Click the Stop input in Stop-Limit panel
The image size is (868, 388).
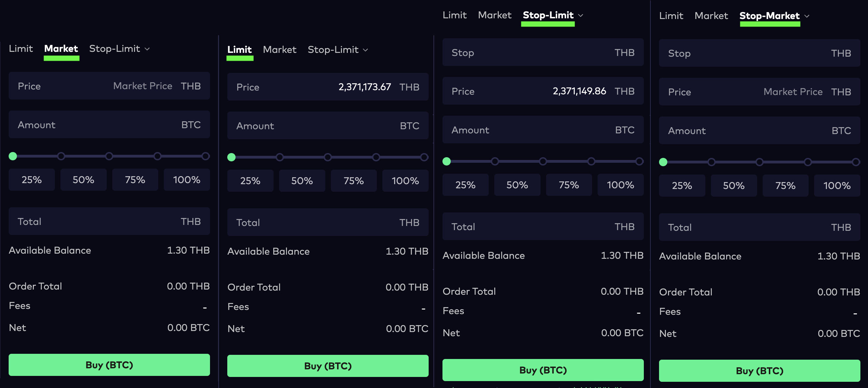coord(543,53)
